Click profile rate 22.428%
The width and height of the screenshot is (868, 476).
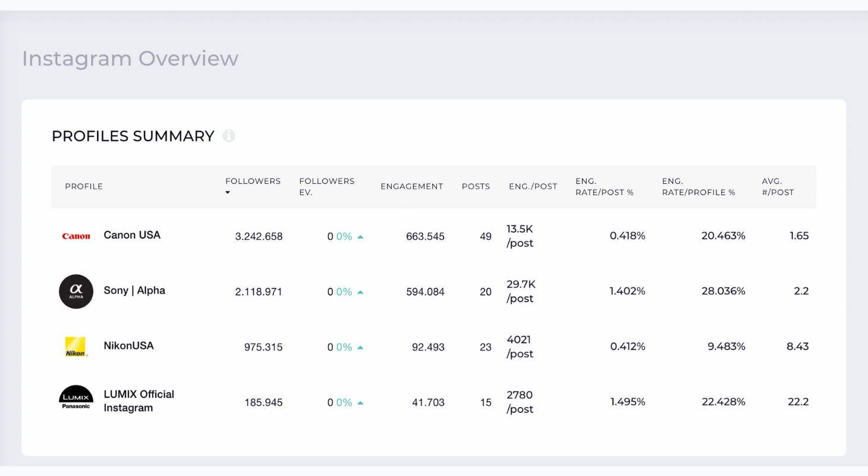pyautogui.click(x=724, y=402)
